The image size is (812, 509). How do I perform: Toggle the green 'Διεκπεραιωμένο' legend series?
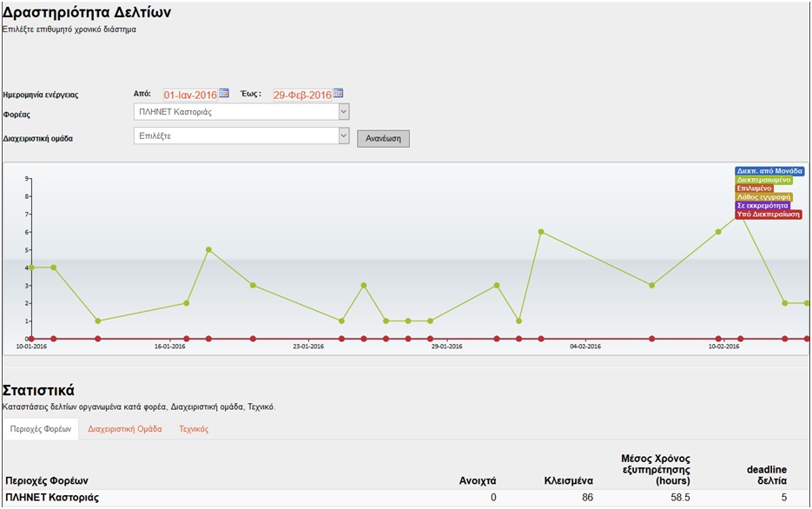[763, 180]
